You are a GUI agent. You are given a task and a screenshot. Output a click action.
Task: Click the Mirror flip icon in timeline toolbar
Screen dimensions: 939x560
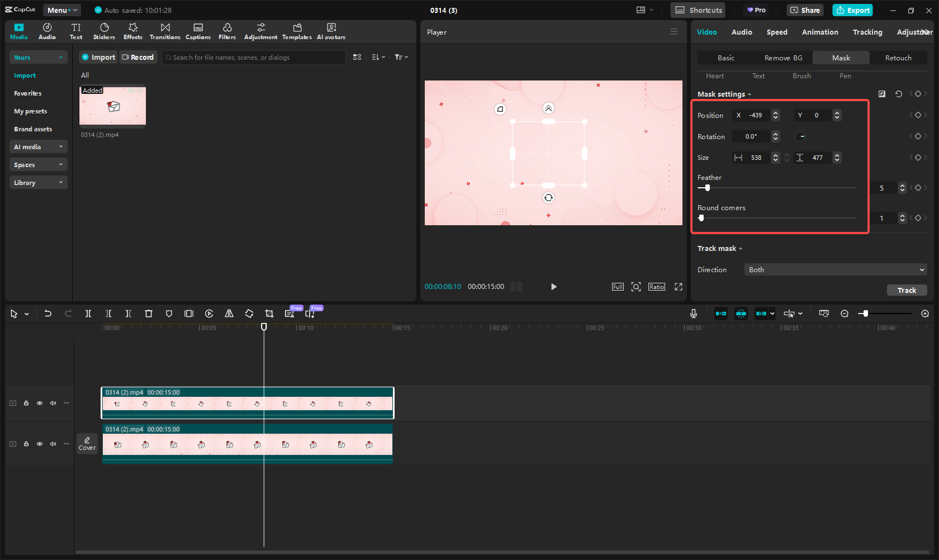[229, 314]
